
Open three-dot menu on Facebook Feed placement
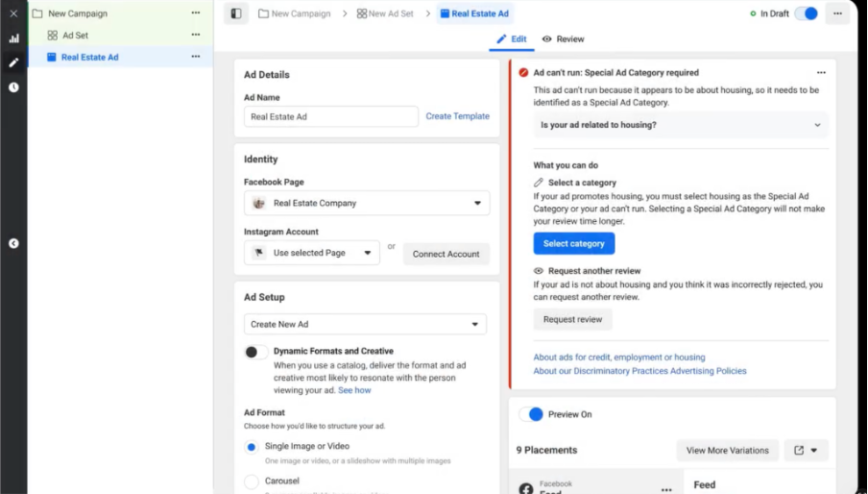point(666,489)
